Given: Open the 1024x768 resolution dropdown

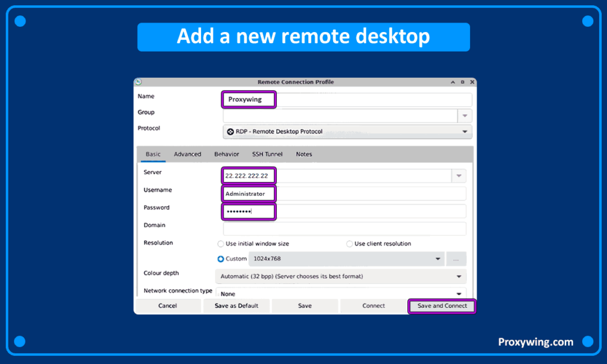Looking at the screenshot, I should click(346, 259).
